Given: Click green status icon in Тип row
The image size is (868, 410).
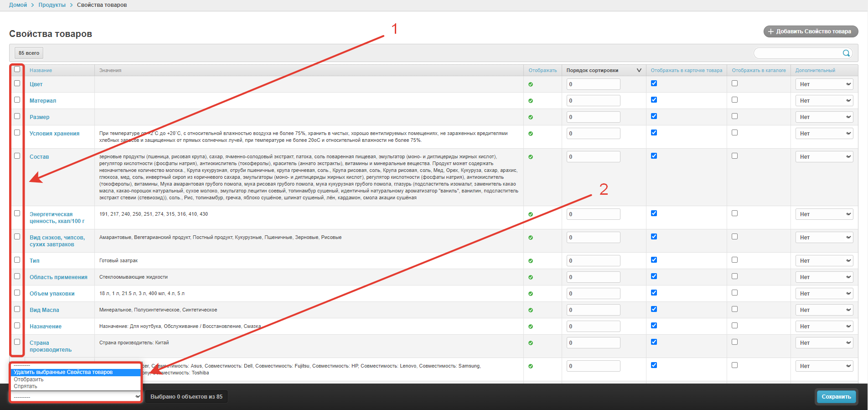Looking at the screenshot, I should [531, 261].
